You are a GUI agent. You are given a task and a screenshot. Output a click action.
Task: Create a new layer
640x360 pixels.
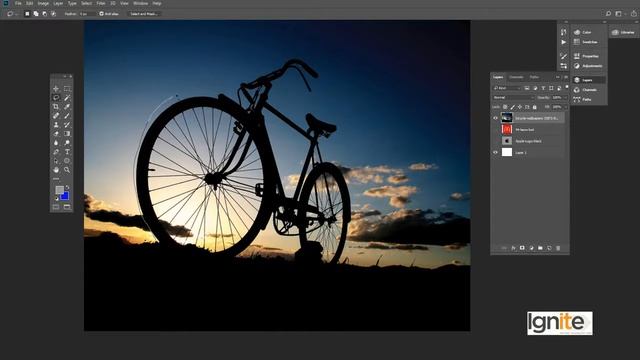[549, 248]
